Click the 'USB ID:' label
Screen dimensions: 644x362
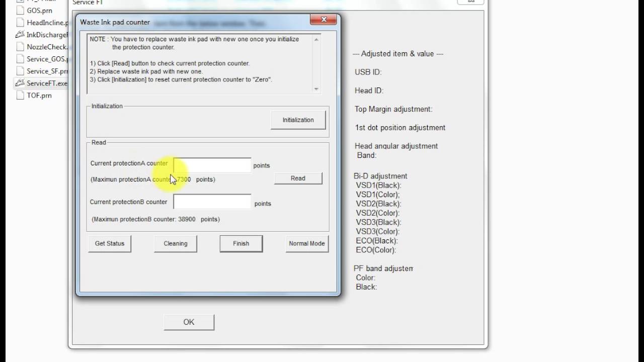tap(368, 72)
